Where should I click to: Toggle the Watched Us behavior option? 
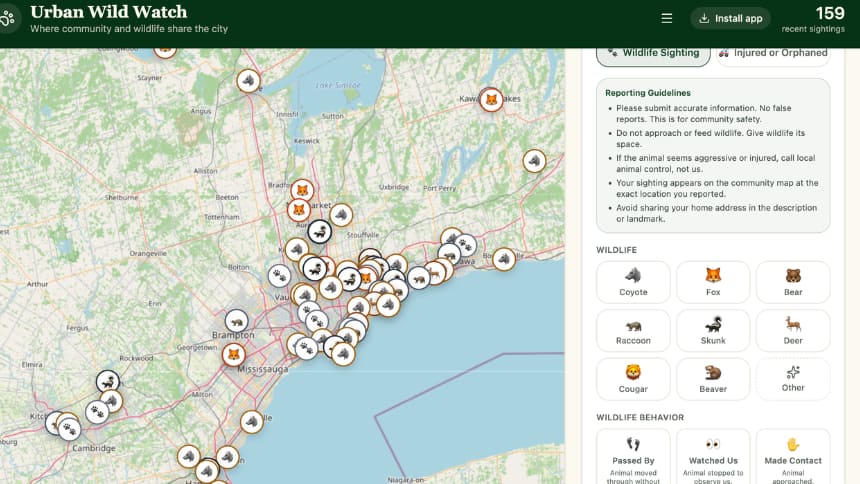click(712, 457)
